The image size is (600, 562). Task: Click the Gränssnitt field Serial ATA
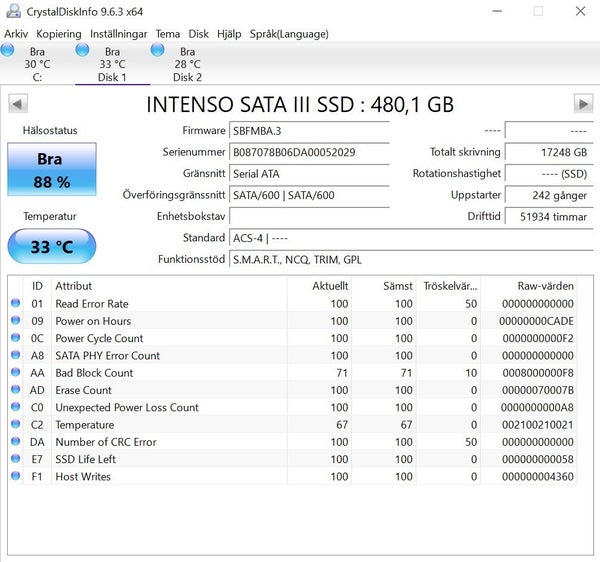coord(309,174)
